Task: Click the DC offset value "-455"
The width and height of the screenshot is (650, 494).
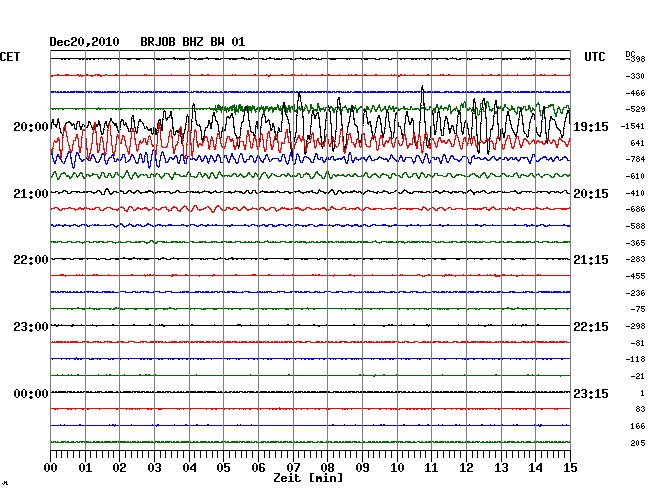Action: pos(635,276)
